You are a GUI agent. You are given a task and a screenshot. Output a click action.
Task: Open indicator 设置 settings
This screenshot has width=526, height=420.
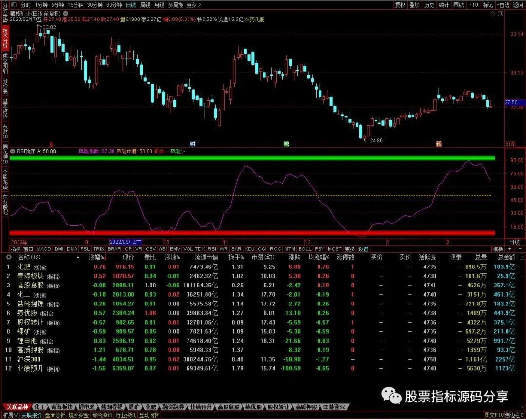363,249
